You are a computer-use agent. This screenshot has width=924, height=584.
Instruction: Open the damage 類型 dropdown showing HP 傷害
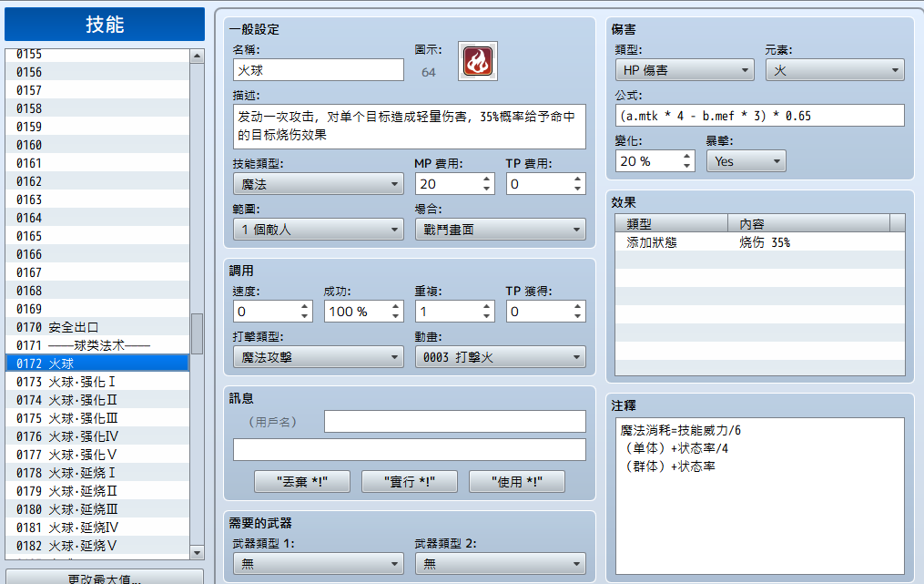click(685, 70)
